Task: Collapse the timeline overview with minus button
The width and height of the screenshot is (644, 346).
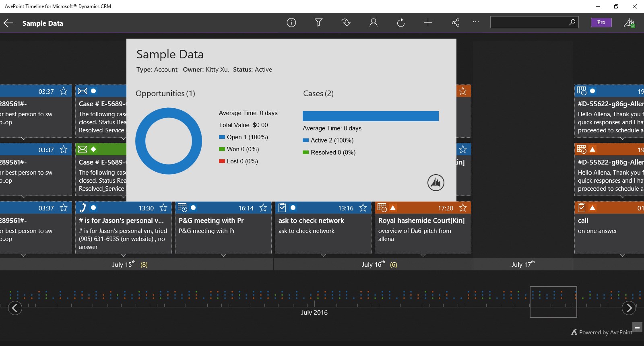Action: click(x=637, y=327)
